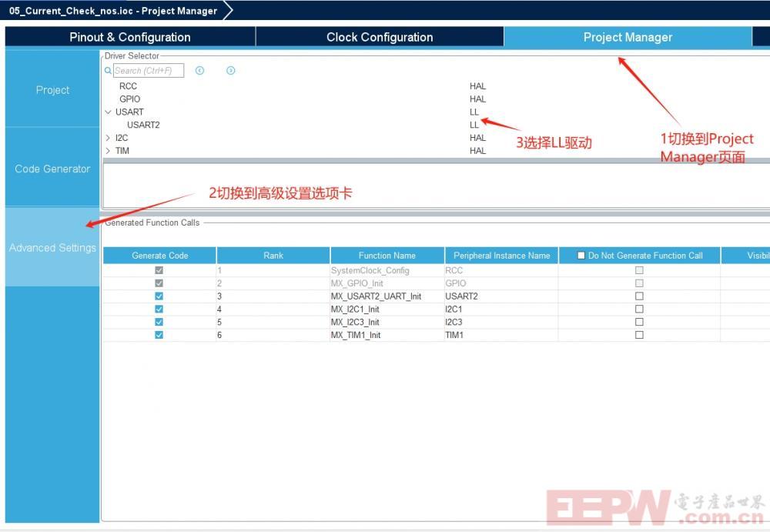Image resolution: width=770 pixels, height=532 pixels.
Task: Click the Function Name column header
Action: click(387, 256)
